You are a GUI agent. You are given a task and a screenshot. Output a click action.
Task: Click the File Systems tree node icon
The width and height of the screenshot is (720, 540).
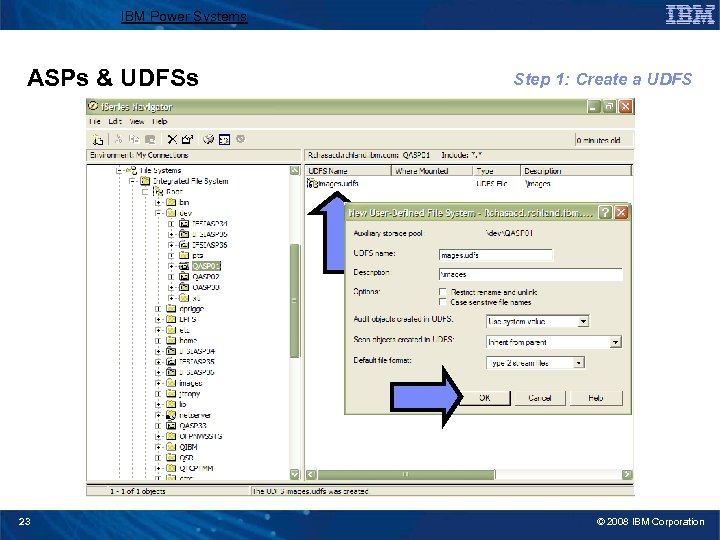pos(132,170)
